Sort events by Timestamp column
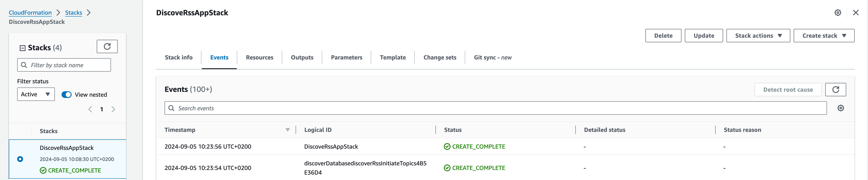The width and height of the screenshot is (868, 180). coord(287,130)
